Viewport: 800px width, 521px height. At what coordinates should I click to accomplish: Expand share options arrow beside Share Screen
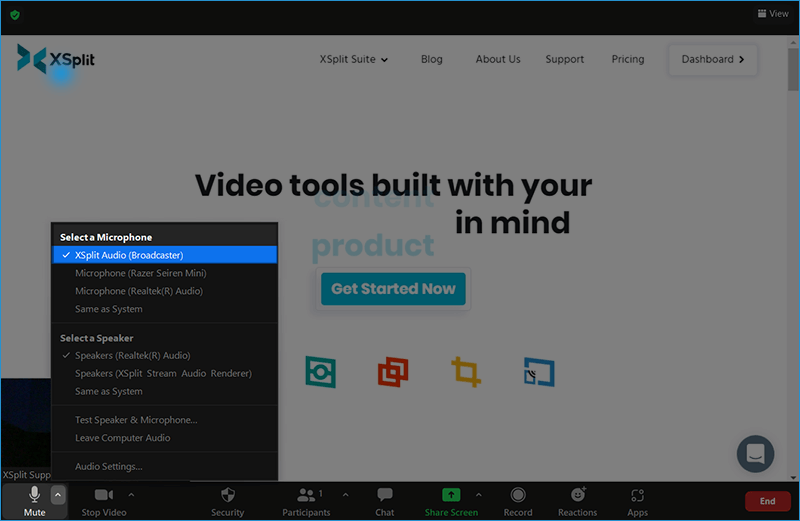pos(479,495)
